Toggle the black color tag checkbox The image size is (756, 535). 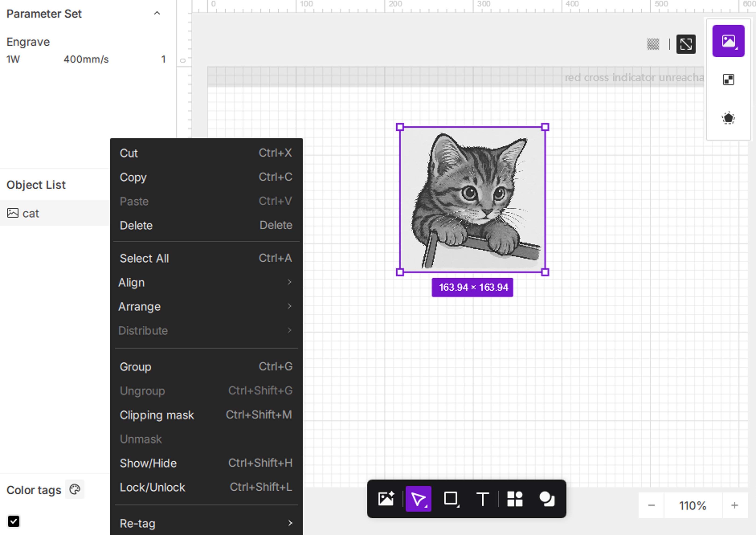click(x=14, y=521)
